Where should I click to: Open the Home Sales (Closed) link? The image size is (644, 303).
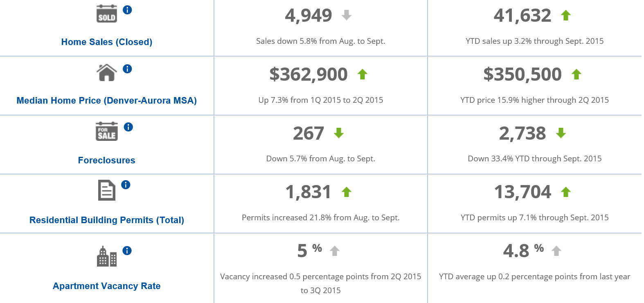[x=107, y=42]
